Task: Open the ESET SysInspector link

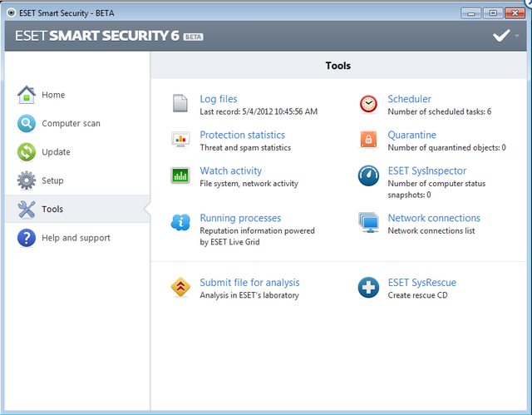Action: pyautogui.click(x=427, y=170)
